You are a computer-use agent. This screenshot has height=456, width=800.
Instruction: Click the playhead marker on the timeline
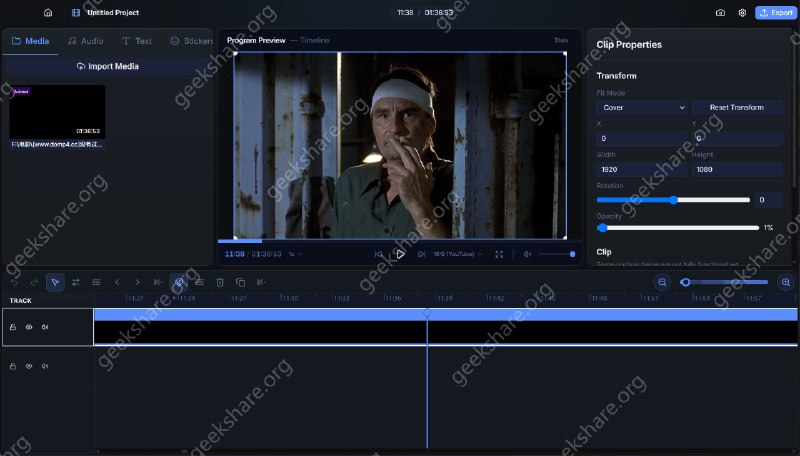(x=427, y=312)
